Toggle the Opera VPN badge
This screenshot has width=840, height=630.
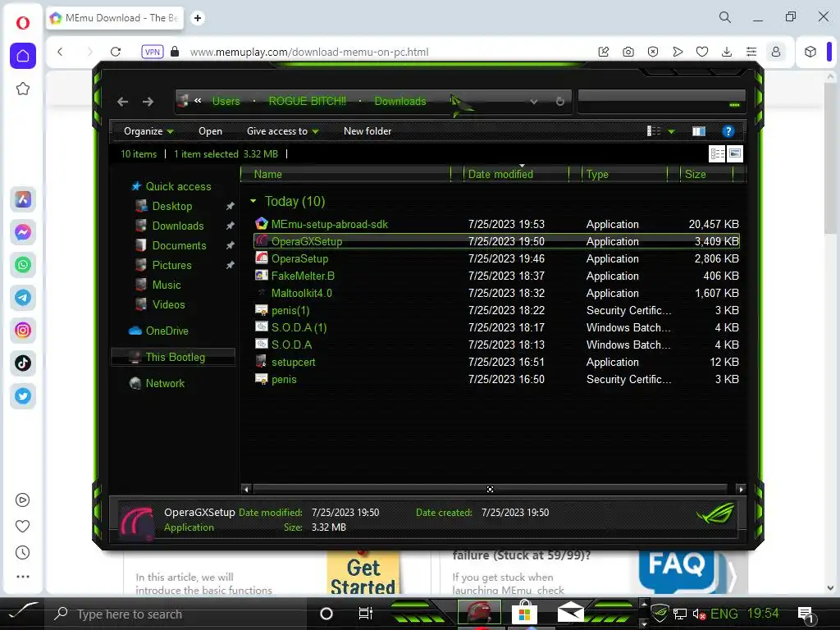pos(152,52)
